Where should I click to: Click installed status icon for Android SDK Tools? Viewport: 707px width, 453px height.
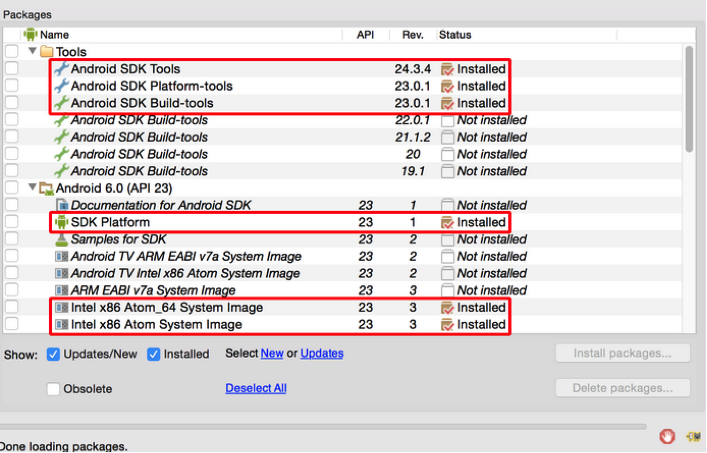pos(447,69)
